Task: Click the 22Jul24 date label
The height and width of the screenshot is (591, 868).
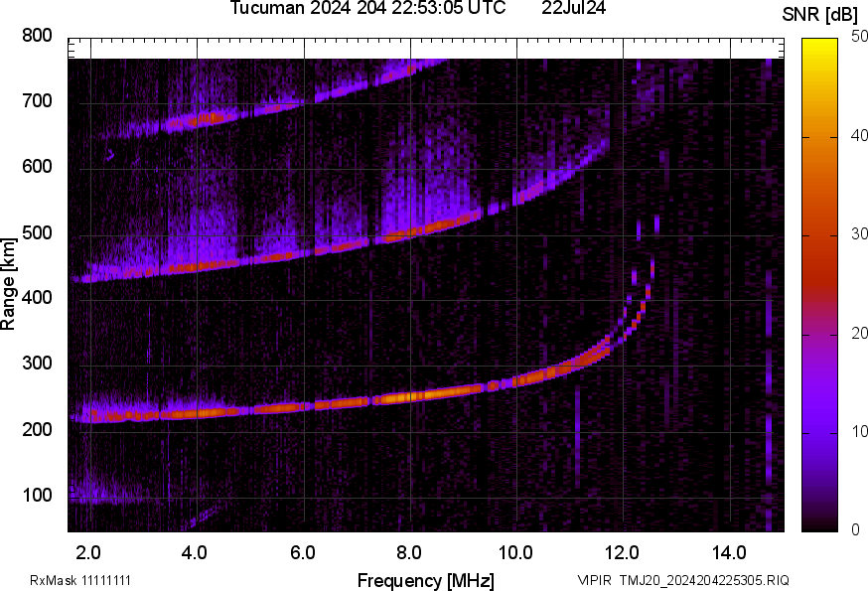Action: (574, 9)
